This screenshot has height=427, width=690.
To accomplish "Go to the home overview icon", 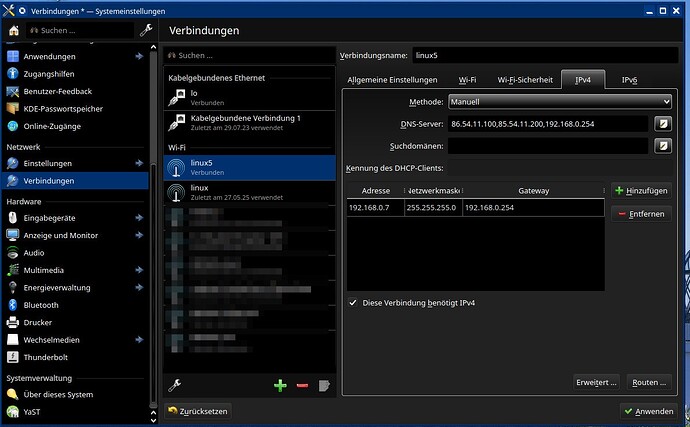I will click(14, 30).
